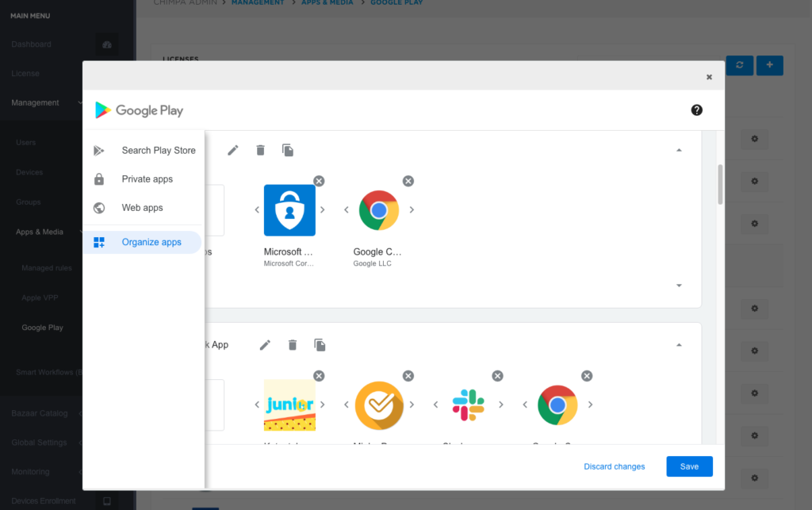Remove the junior app from Work App
Image resolution: width=812 pixels, height=510 pixels.
[319, 376]
